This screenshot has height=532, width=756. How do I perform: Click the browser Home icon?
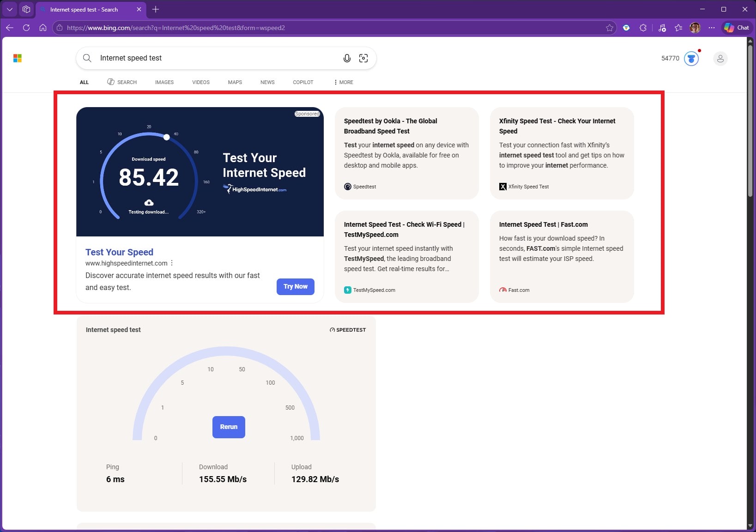pyautogui.click(x=43, y=28)
